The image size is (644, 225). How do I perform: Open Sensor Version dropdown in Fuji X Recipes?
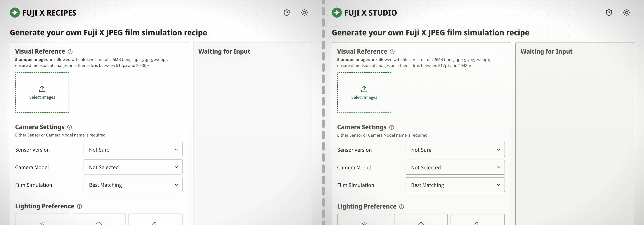pyautogui.click(x=133, y=149)
